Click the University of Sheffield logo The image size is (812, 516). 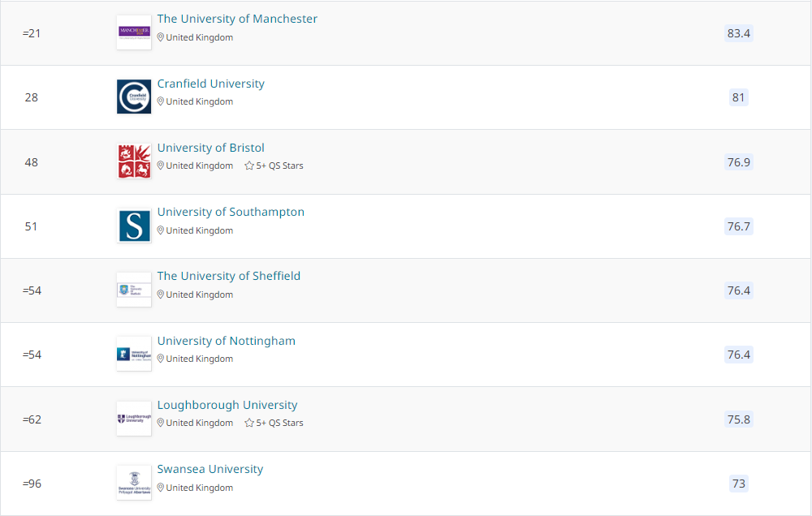pos(134,290)
